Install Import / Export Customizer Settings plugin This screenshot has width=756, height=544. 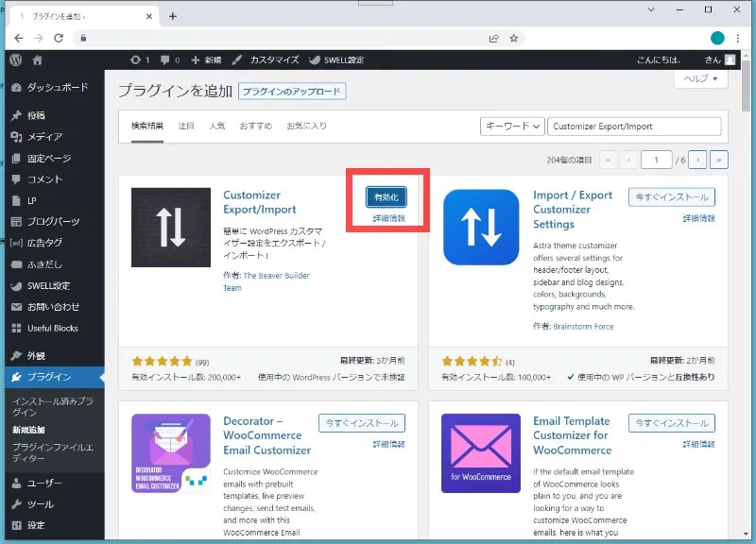[x=672, y=197]
